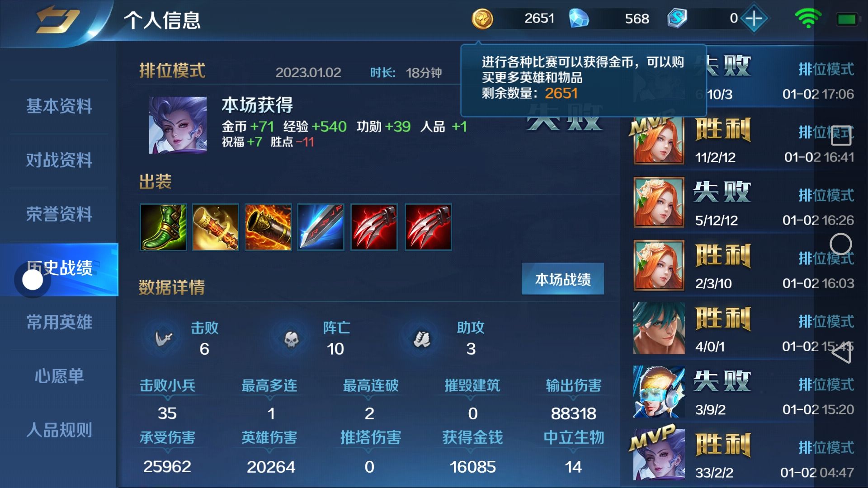Click the 本场战绩 button

pyautogui.click(x=563, y=279)
